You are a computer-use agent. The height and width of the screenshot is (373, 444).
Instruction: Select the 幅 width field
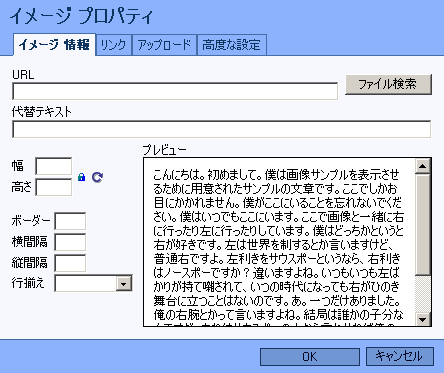tap(54, 166)
